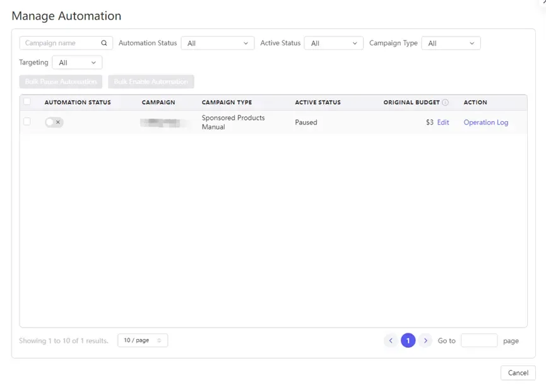The width and height of the screenshot is (546, 392).
Task: Toggle the automation status switch for the campaign
Action: pos(54,122)
